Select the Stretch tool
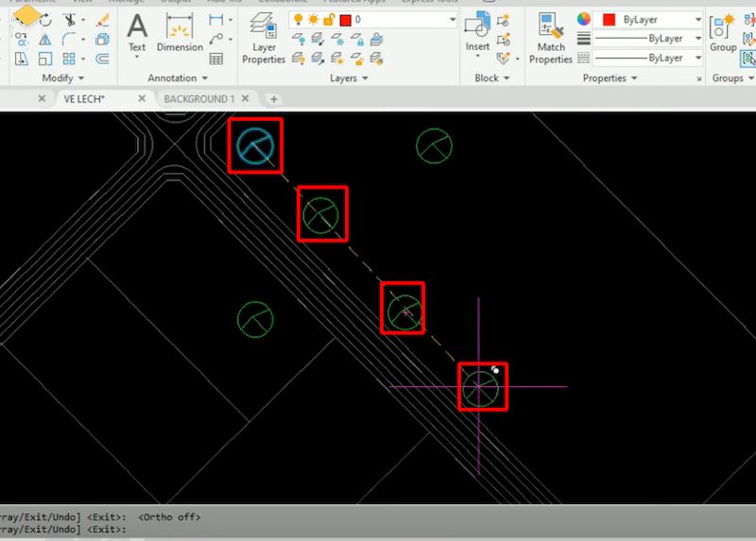The width and height of the screenshot is (756, 541). pos(21,59)
